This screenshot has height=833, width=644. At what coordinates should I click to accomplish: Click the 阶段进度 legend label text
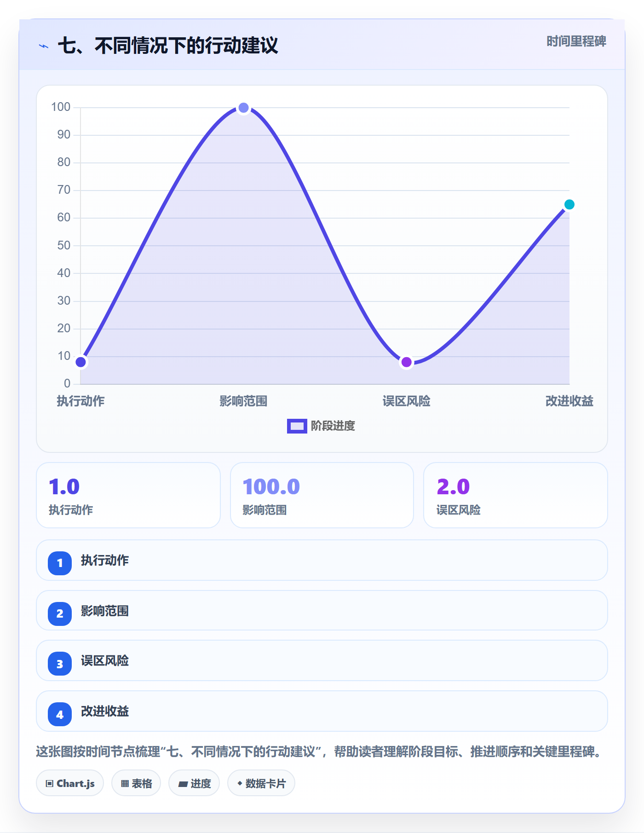[x=333, y=426]
